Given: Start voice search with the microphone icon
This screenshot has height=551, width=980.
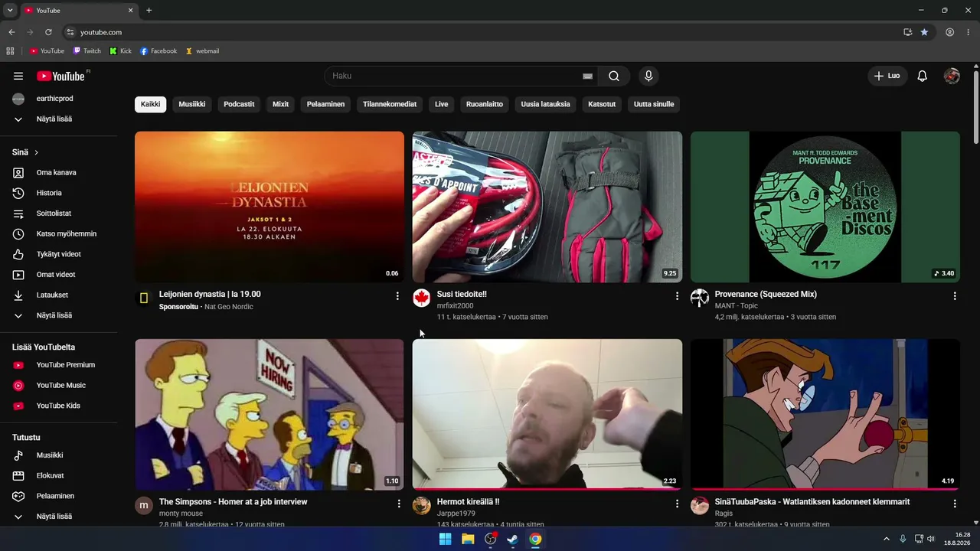Looking at the screenshot, I should pyautogui.click(x=648, y=76).
